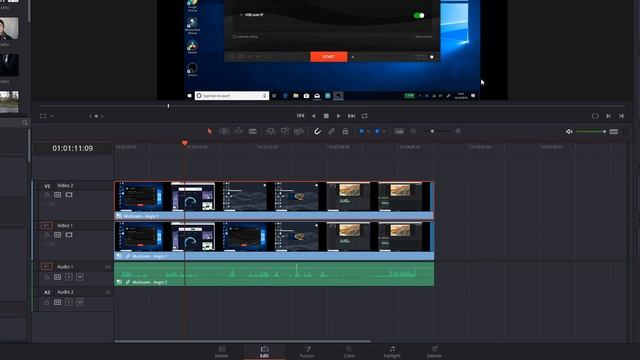Switch to the Media page
The width and height of the screenshot is (640, 360).
click(222, 352)
